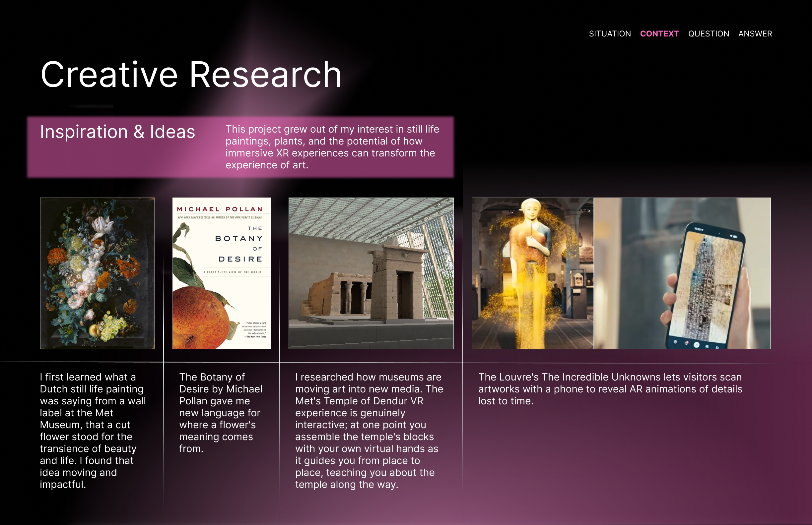
Task: Open The Botany of Desire book cover
Action: (x=222, y=273)
